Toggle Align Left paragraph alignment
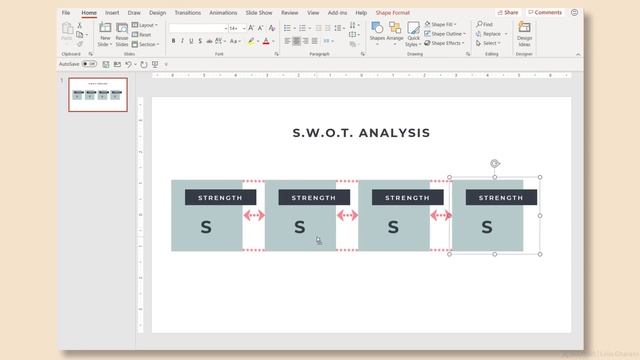 tap(287, 41)
